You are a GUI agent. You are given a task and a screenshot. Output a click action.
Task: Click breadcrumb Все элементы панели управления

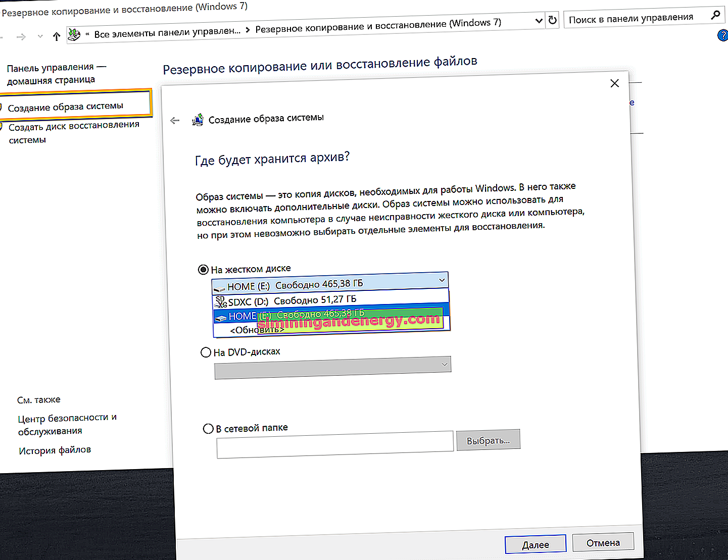click(x=167, y=32)
